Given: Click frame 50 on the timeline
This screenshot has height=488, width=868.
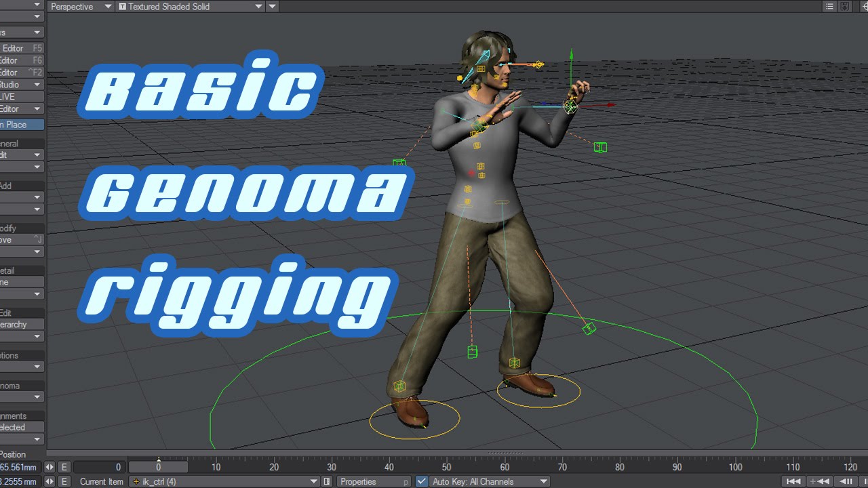Looking at the screenshot, I should coord(447,467).
